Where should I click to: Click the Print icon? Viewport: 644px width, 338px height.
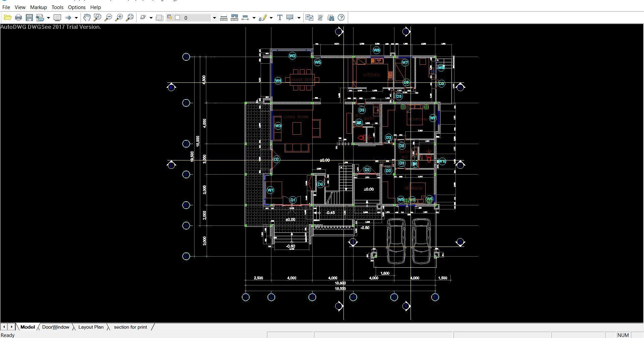[18, 18]
